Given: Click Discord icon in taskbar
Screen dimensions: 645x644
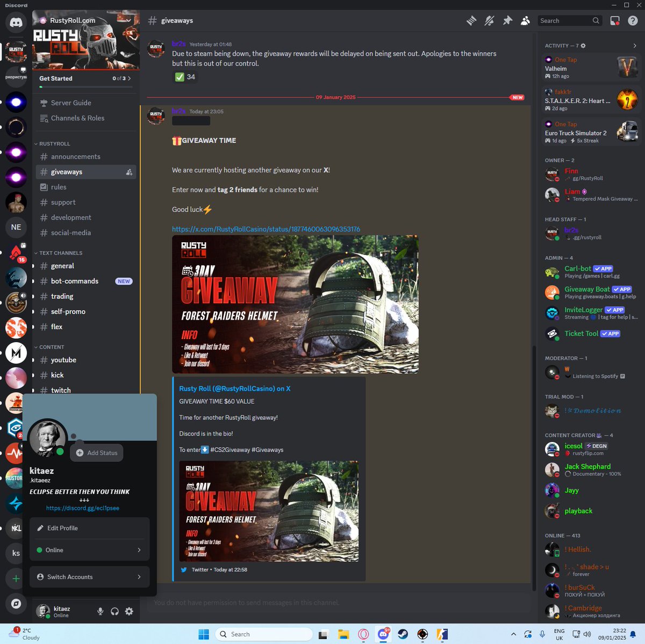Looking at the screenshot, I should coord(383,634).
